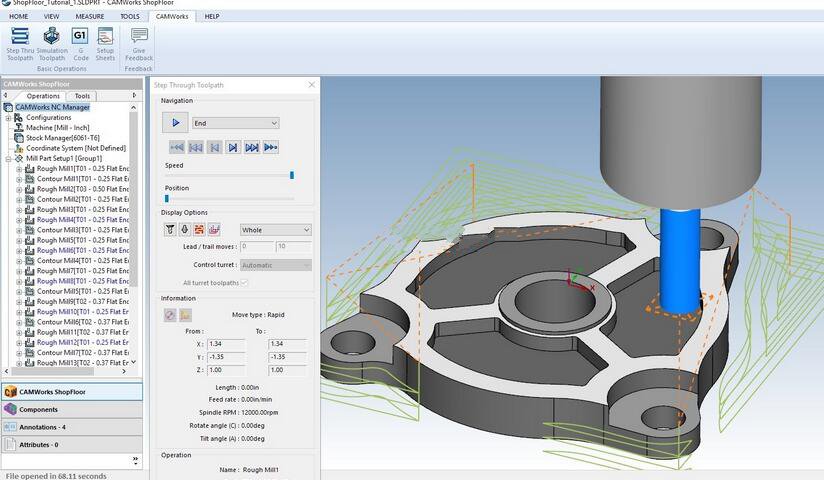Skip forward to next operation
The image size is (824, 480).
252,148
